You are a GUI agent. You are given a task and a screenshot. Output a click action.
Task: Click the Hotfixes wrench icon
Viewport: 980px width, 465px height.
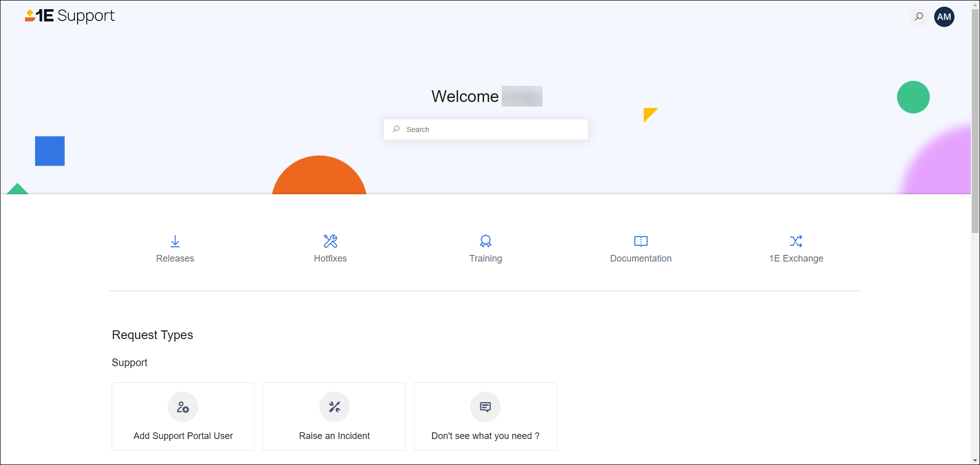(x=330, y=241)
